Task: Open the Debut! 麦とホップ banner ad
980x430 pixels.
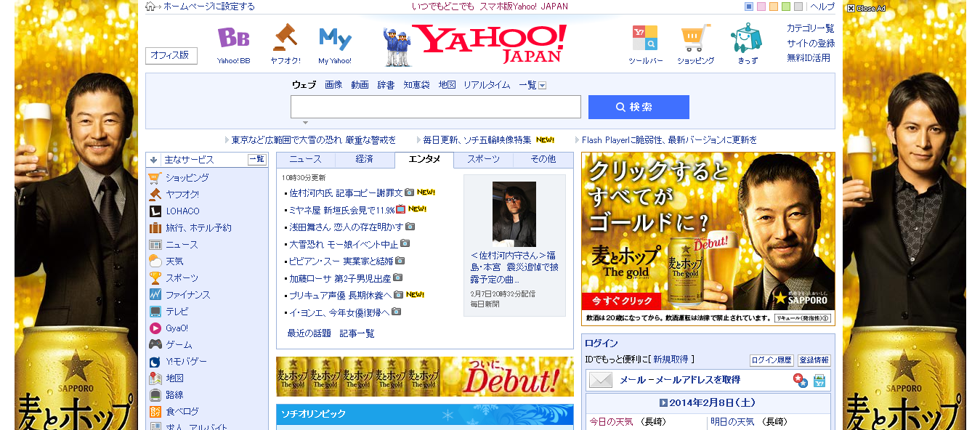Action: pyautogui.click(x=425, y=376)
